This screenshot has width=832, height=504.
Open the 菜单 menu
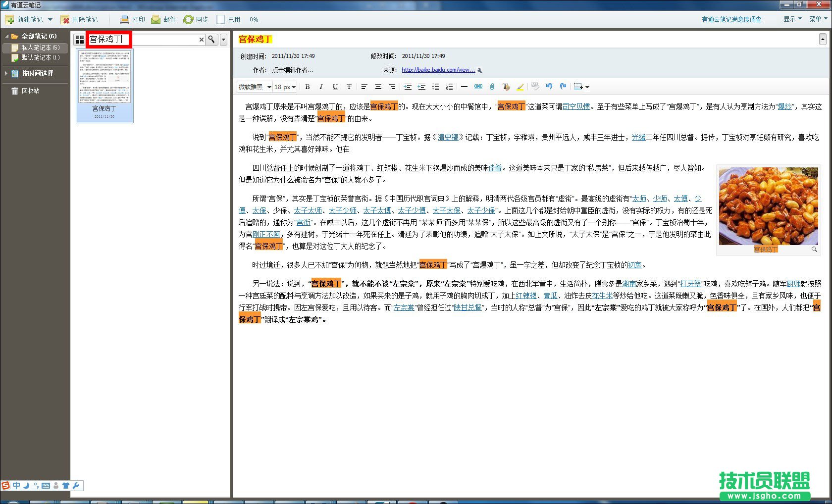point(815,19)
